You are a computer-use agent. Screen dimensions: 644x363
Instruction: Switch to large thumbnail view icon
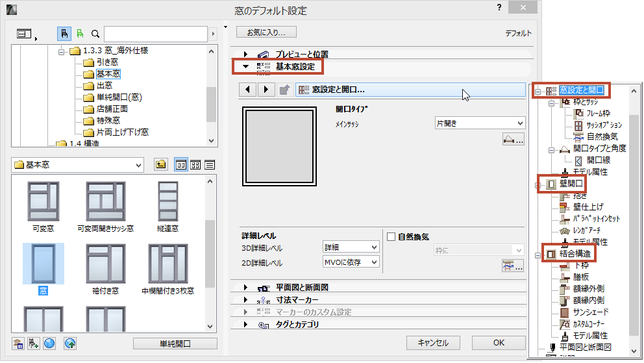180,165
